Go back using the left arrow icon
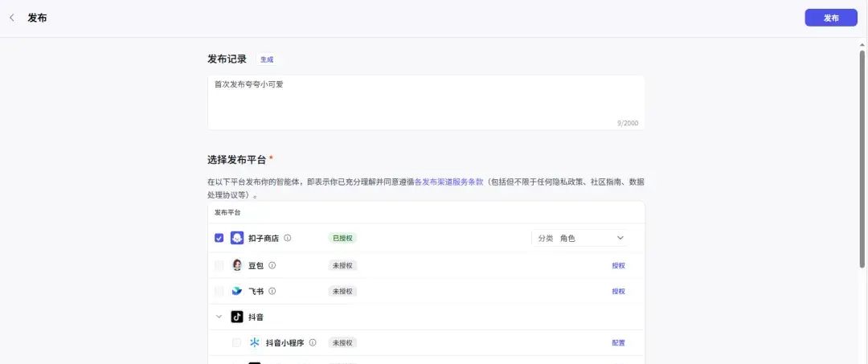Screen dimensions: 868x364 point(12,18)
